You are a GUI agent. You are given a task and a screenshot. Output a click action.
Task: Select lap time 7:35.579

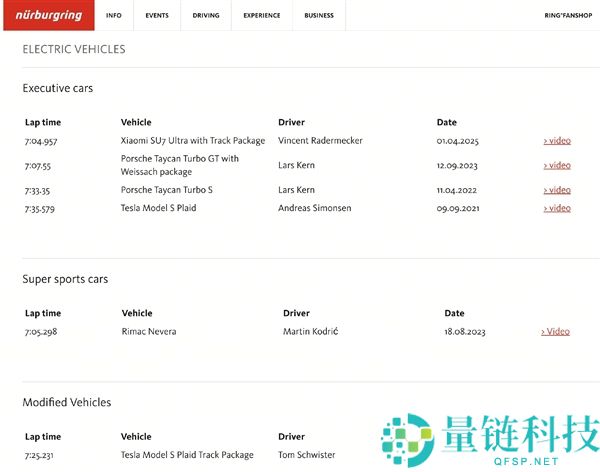[40, 209]
